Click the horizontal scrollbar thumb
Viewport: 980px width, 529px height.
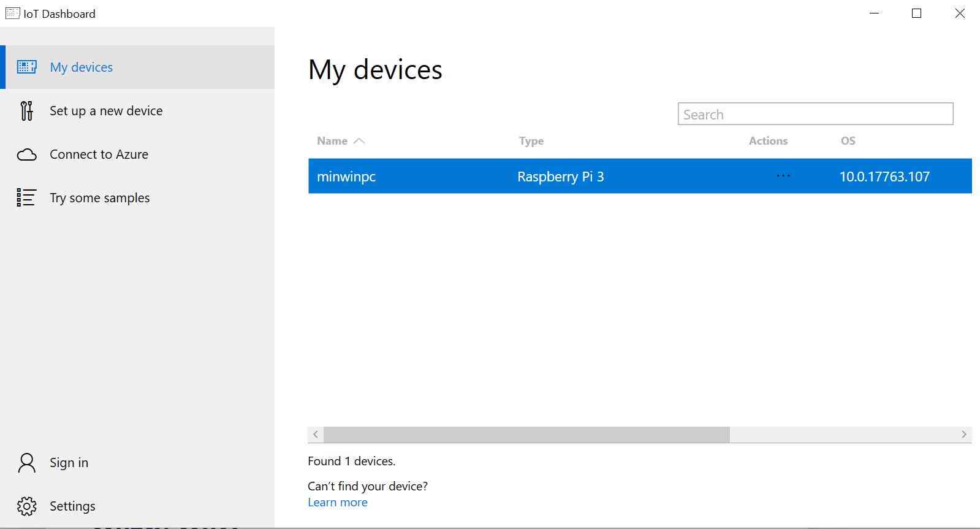[526, 435]
